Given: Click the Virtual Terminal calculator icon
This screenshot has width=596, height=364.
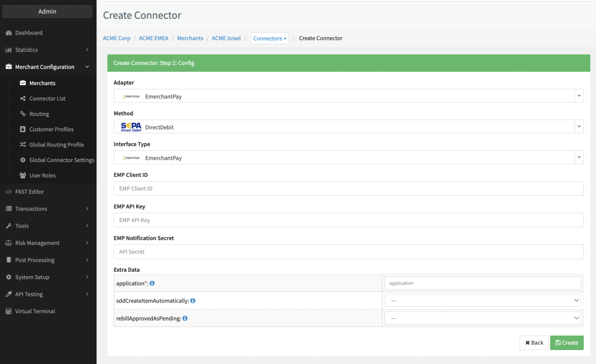Looking at the screenshot, I should coord(8,311).
